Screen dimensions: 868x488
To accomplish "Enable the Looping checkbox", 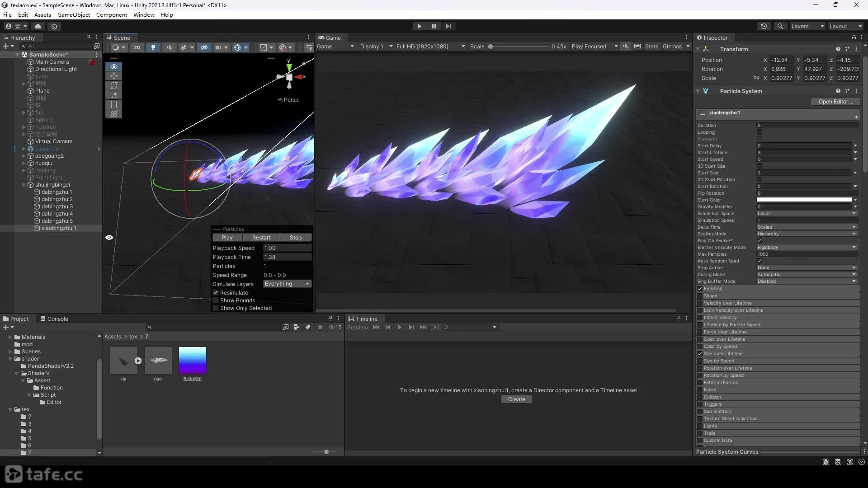I will click(x=759, y=132).
